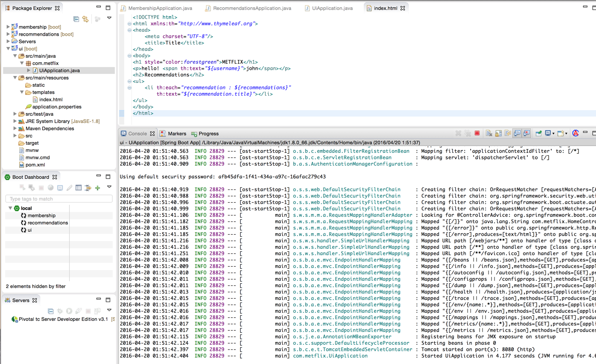Switch to MembershipApplication.java editor tab
Viewport: 596px width, 364px height.
[x=160, y=8]
